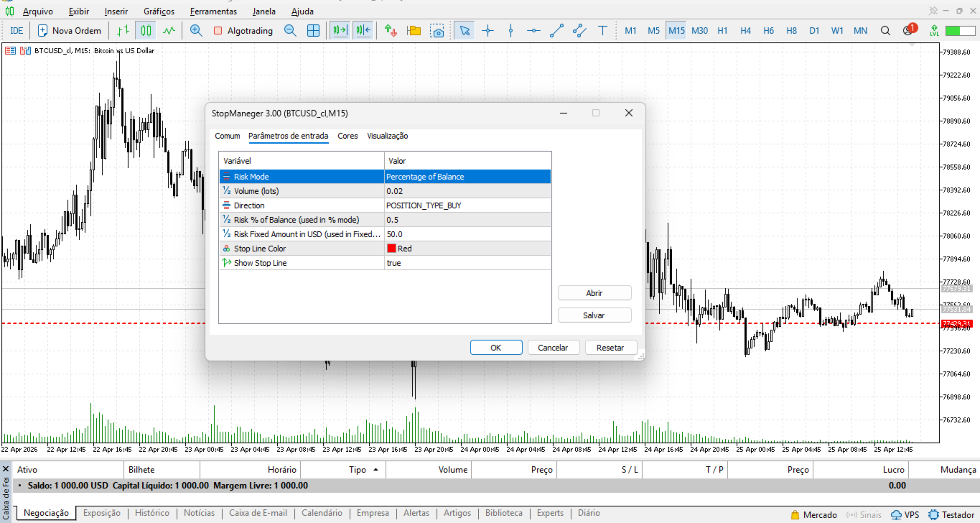980x523 pixels.
Task: Select the crosshair cursor tool
Action: click(488, 31)
